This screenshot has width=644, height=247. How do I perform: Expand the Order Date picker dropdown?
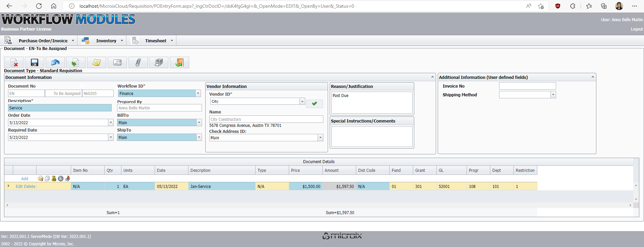tap(111, 123)
